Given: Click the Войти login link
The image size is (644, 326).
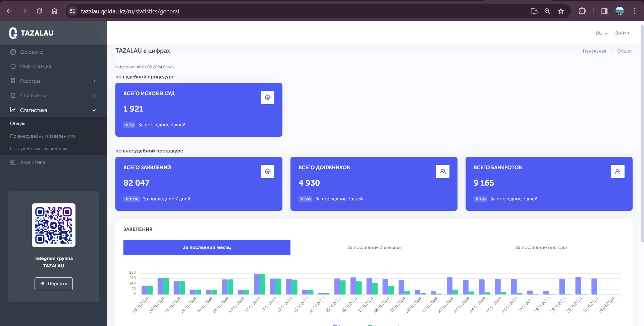Looking at the screenshot, I should click(x=622, y=33).
